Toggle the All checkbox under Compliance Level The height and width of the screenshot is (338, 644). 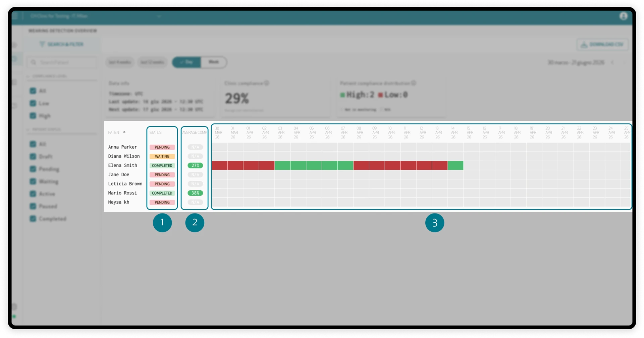(x=33, y=91)
